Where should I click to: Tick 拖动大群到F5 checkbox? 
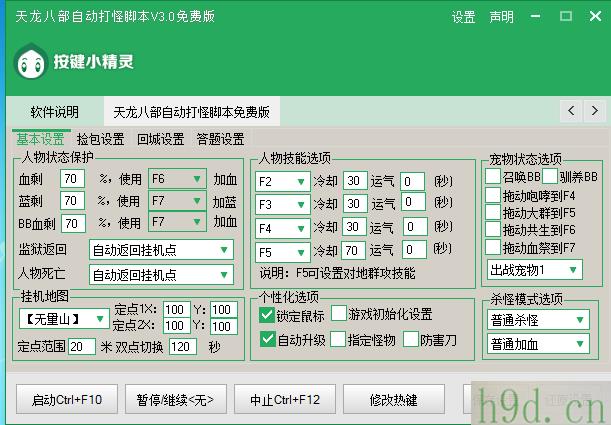pos(493,212)
